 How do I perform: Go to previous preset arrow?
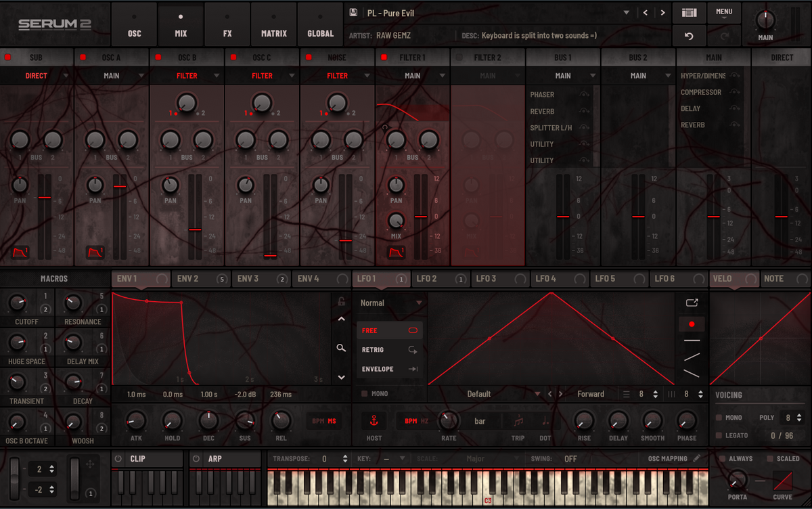click(645, 13)
